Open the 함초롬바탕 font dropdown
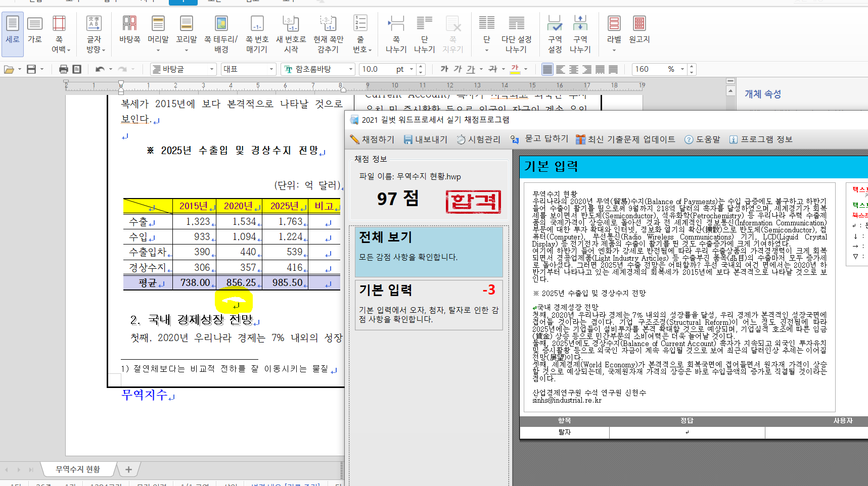Image resolution: width=868 pixels, height=486 pixels. point(350,69)
